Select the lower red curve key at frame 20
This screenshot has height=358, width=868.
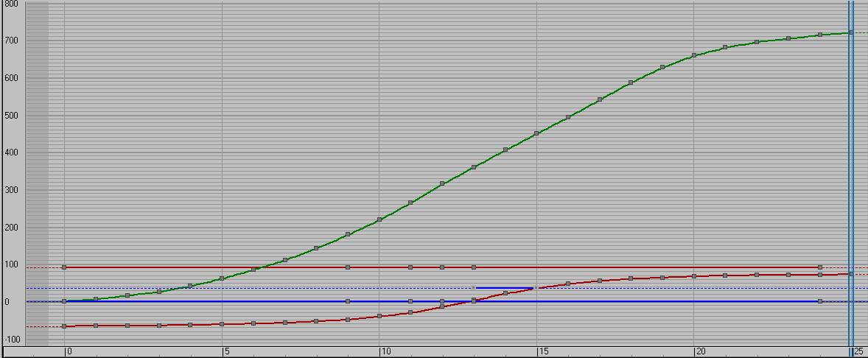point(694,276)
